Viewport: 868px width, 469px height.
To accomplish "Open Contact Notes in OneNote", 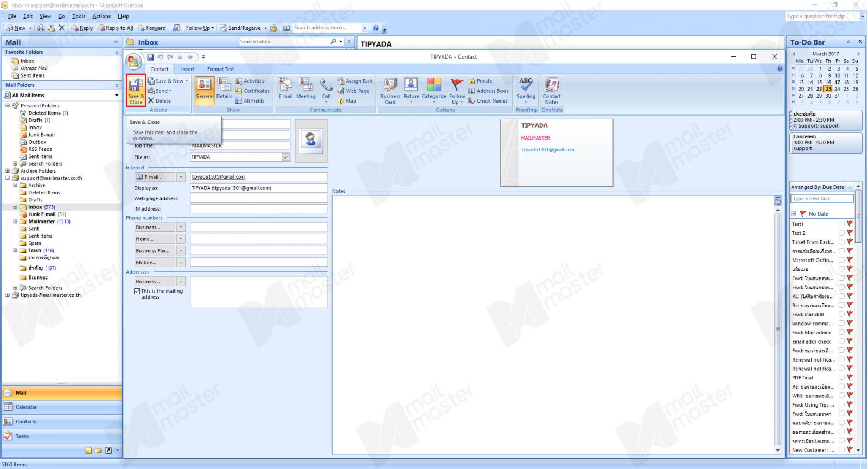I will point(552,91).
